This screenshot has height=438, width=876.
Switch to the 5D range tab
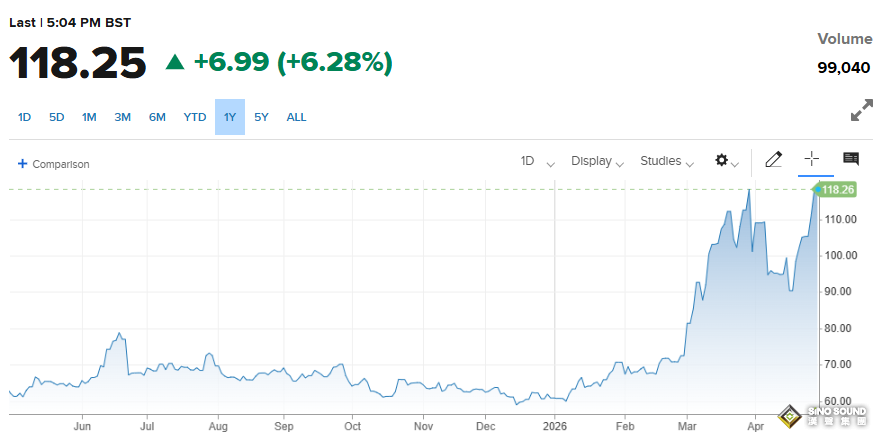(x=57, y=117)
